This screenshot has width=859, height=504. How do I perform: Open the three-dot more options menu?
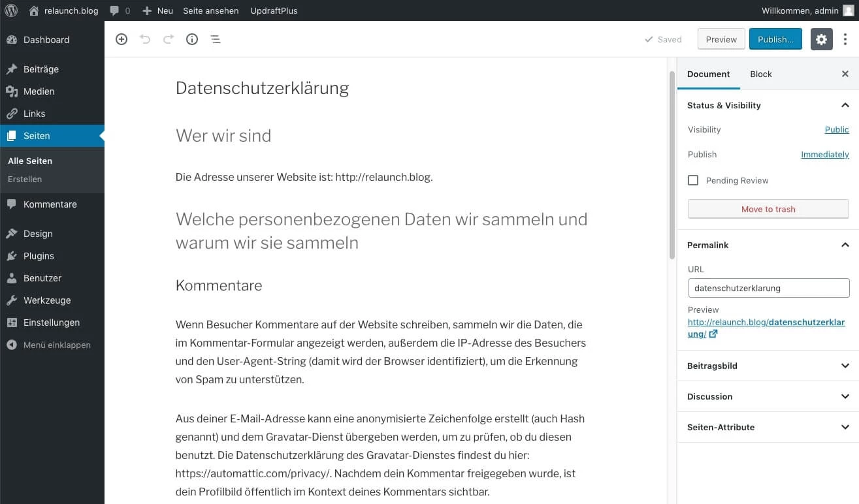tap(845, 39)
